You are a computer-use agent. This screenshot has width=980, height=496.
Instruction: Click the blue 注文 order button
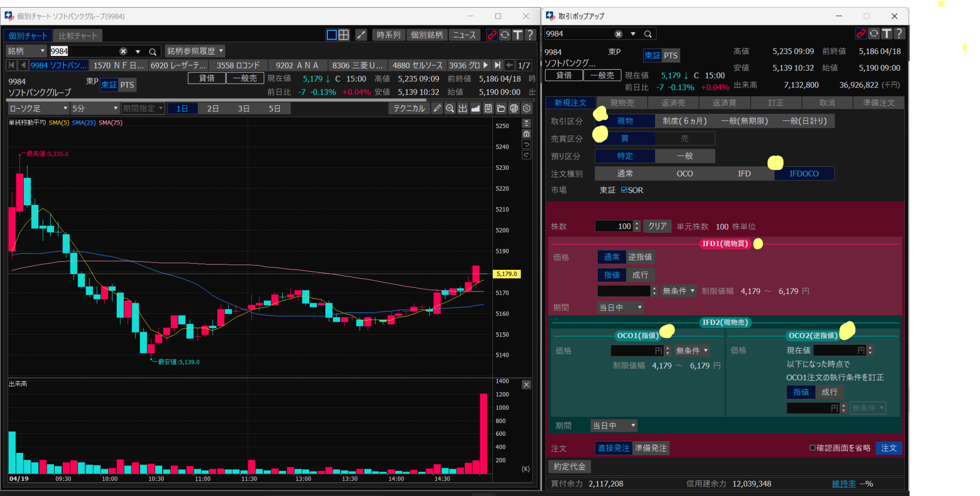(889, 448)
